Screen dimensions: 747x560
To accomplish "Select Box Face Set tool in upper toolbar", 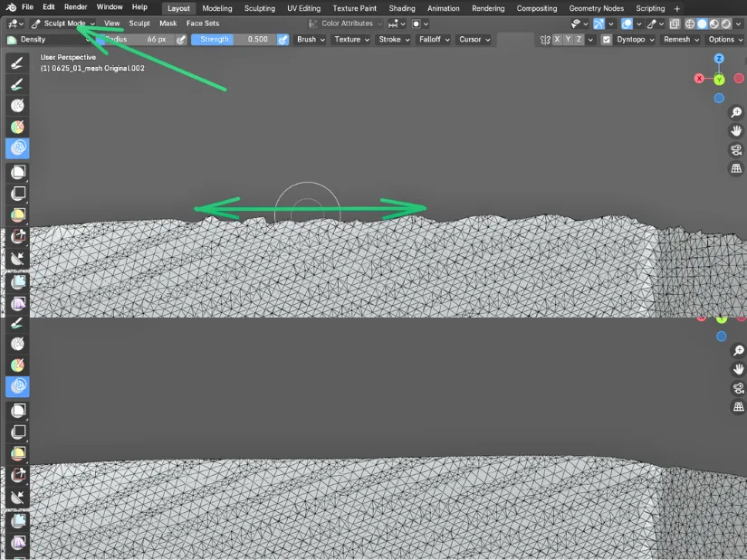I will [17, 214].
